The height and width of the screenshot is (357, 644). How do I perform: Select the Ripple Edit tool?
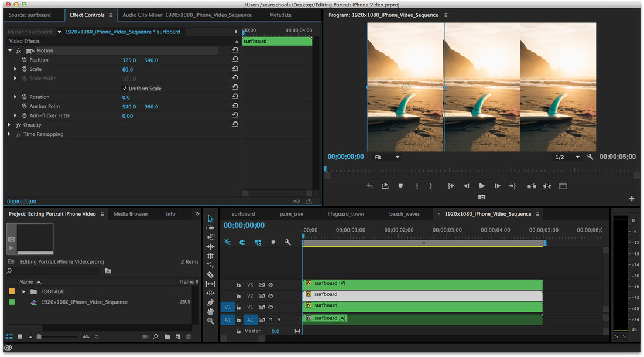tap(211, 247)
